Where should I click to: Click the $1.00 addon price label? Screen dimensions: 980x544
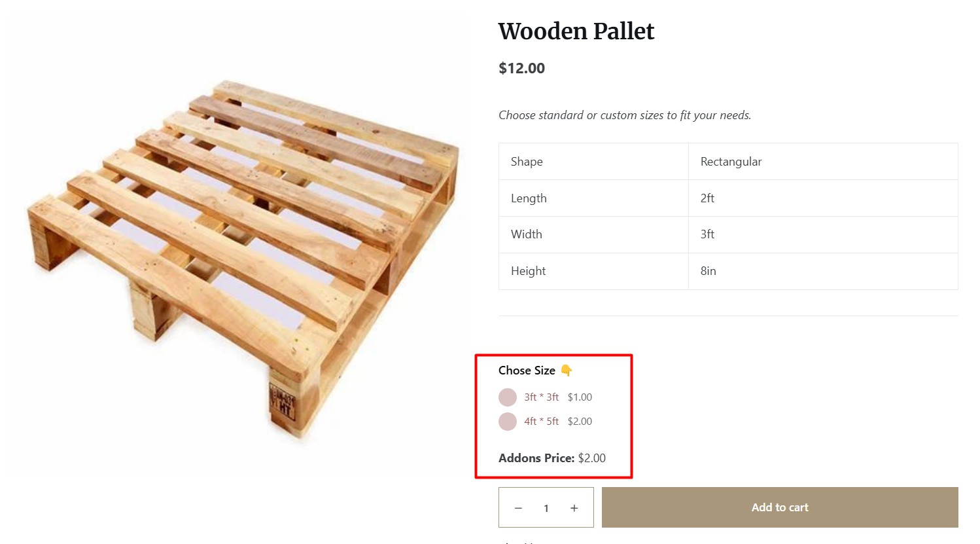[x=580, y=397]
